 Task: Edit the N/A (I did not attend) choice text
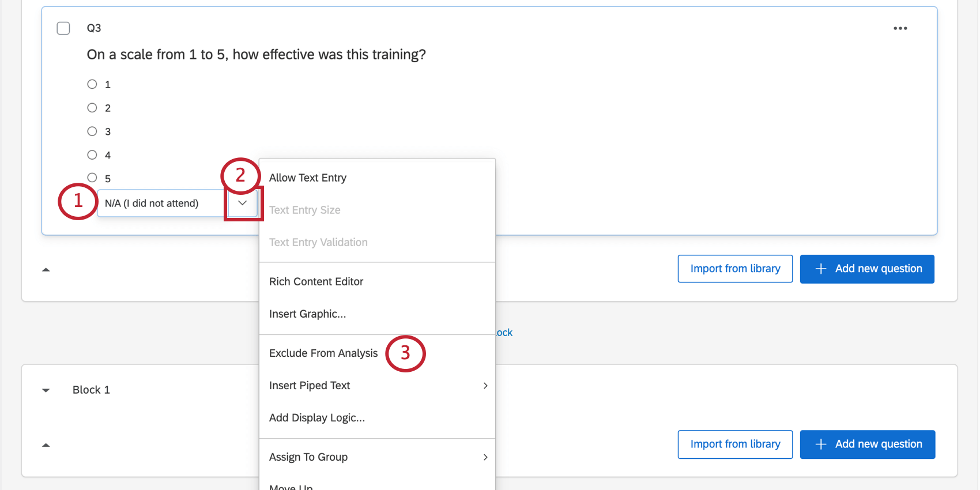156,203
